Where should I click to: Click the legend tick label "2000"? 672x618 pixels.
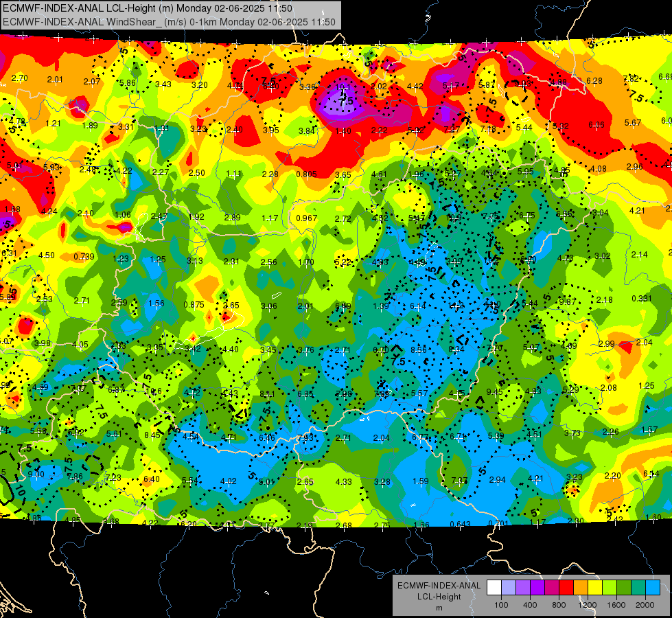pos(645,605)
